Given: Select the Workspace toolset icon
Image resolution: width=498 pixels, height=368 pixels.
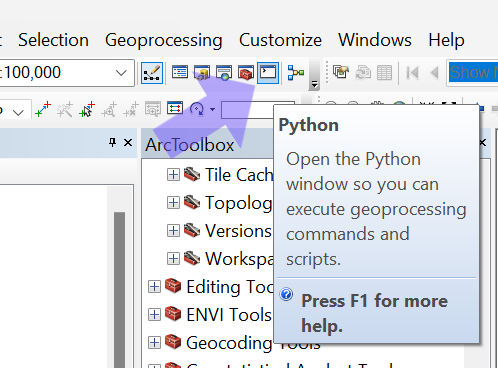Looking at the screenshot, I should click(192, 258).
